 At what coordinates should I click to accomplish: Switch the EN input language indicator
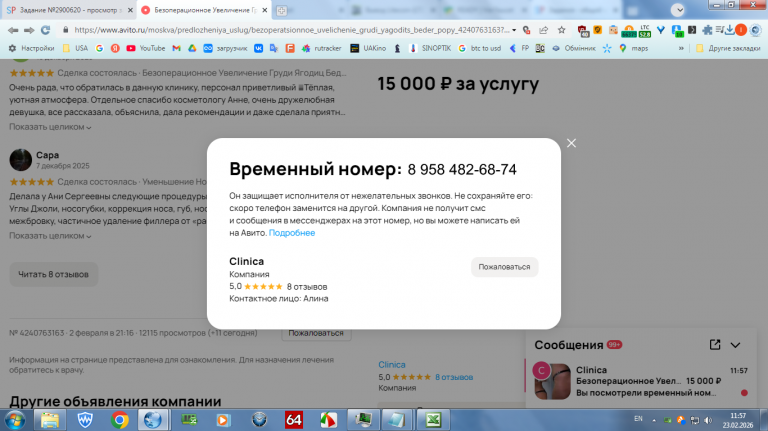638,419
